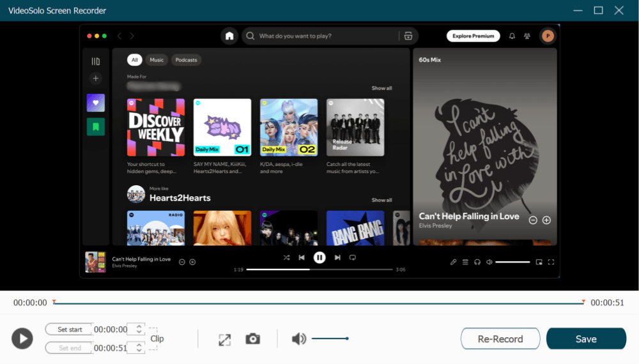Add song with player bar plus icon

coord(192,262)
